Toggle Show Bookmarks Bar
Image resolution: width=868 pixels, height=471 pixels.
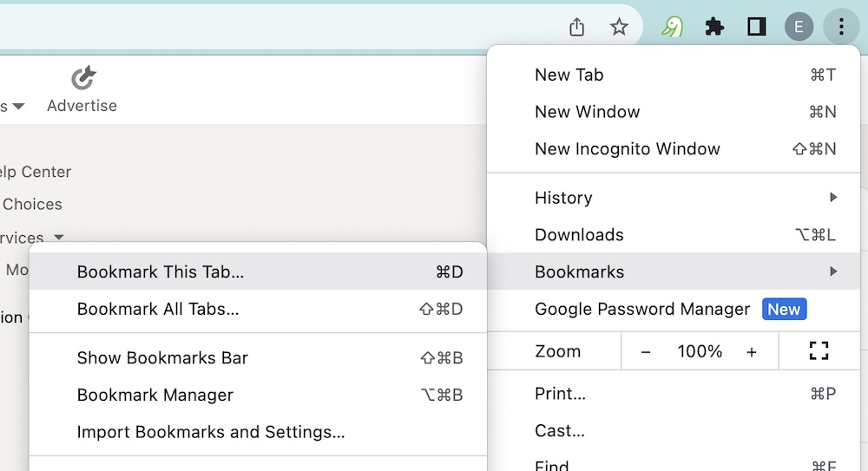pyautogui.click(x=258, y=358)
